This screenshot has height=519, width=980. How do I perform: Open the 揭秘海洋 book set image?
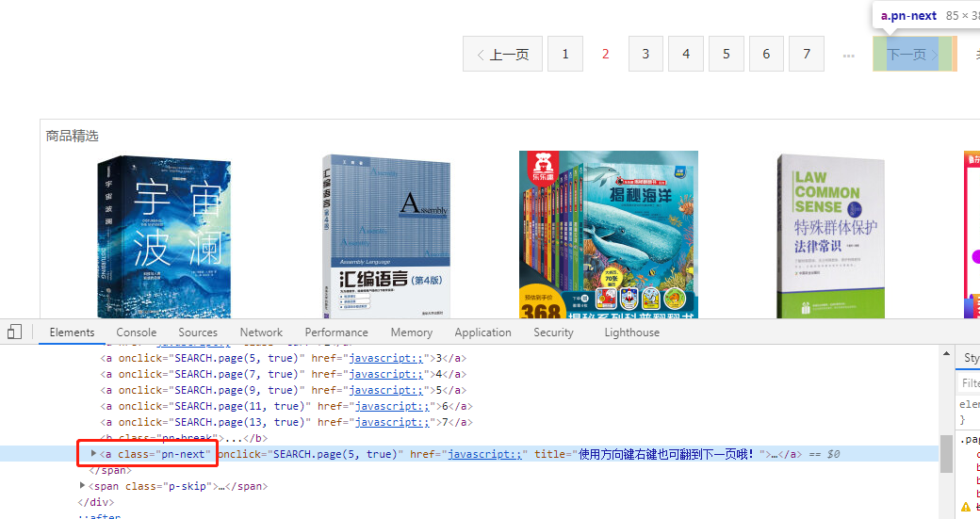608,235
